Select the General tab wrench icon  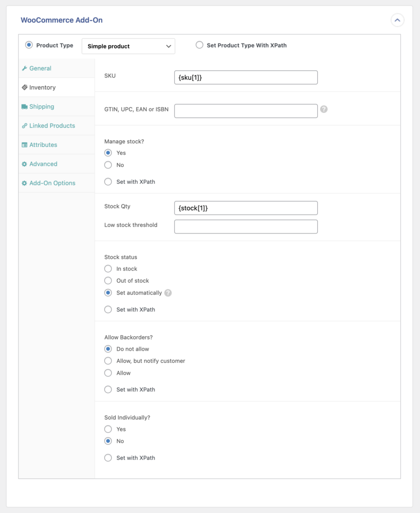(24, 68)
